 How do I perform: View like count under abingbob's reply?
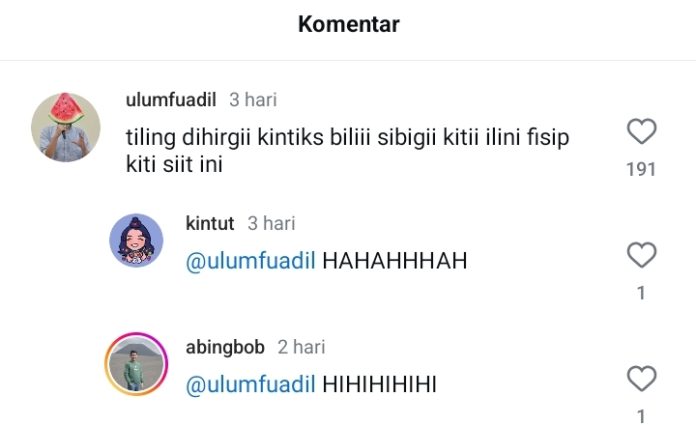pos(641,416)
